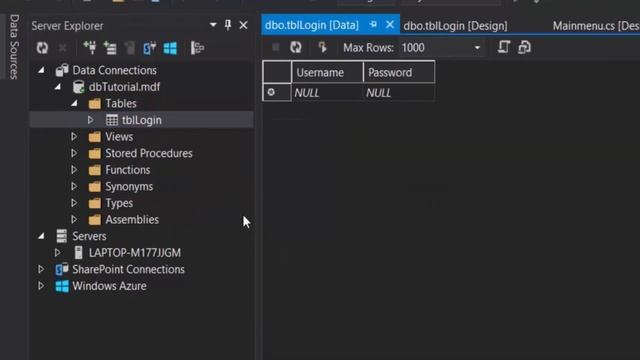Expand the Functions folder
This screenshot has height=360, width=640.
click(74, 170)
